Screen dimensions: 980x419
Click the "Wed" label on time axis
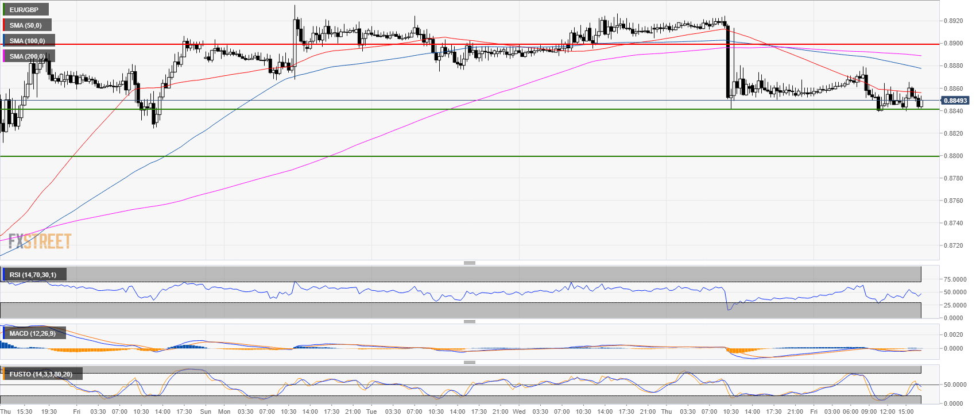point(519,412)
